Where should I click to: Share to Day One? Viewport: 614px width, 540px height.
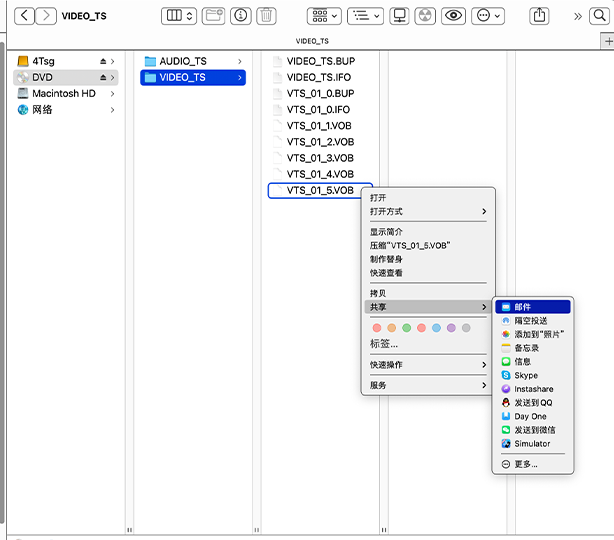(533, 417)
